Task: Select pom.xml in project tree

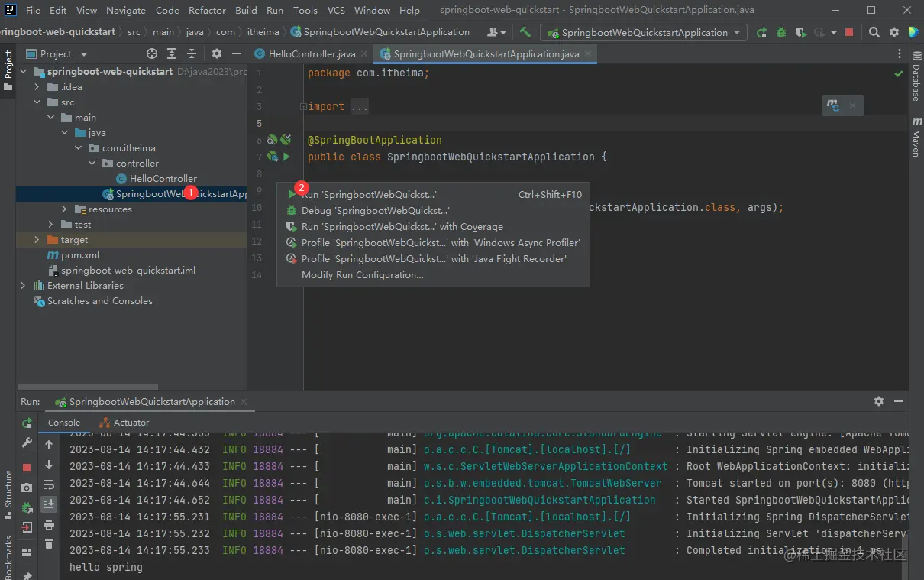Action: [x=73, y=255]
